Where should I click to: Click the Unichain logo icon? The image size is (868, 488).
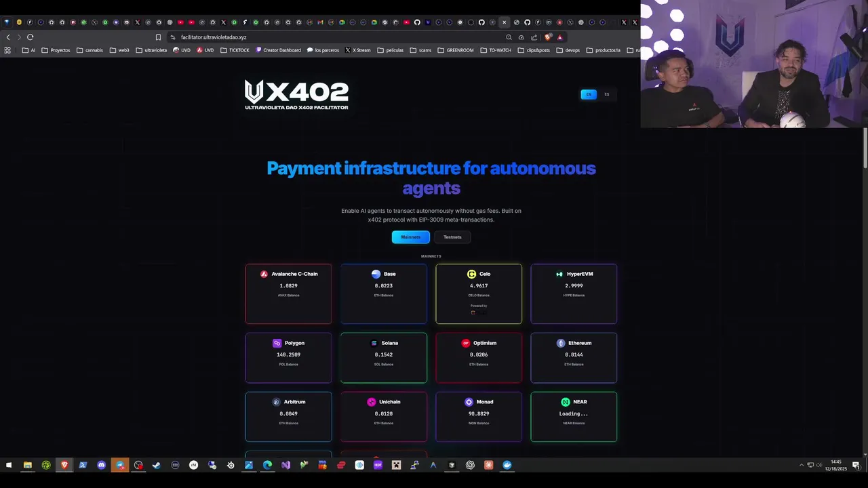pyautogui.click(x=371, y=402)
